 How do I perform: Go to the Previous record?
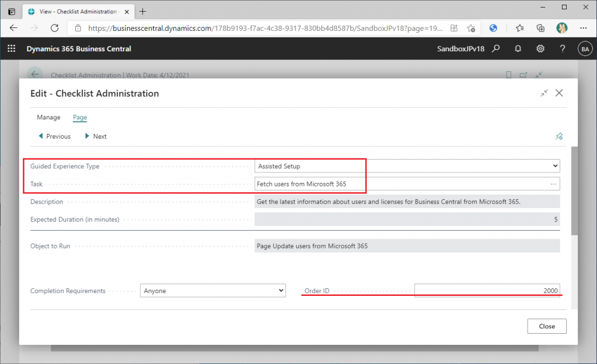[54, 136]
